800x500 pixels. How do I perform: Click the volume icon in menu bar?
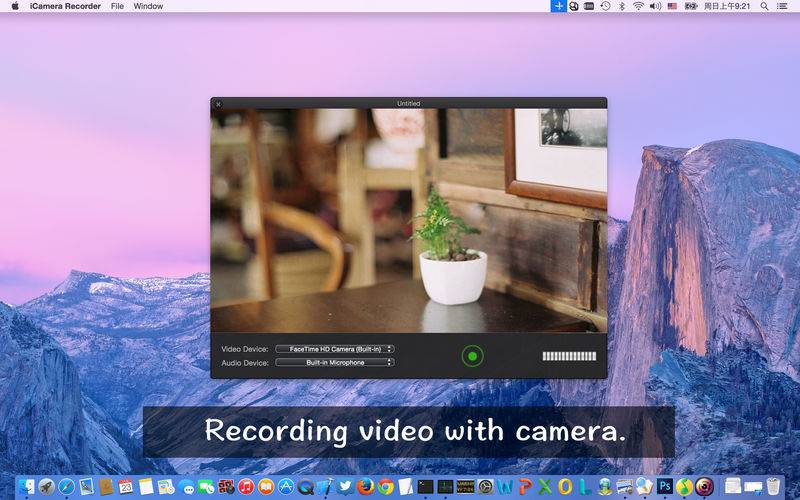(x=655, y=6)
